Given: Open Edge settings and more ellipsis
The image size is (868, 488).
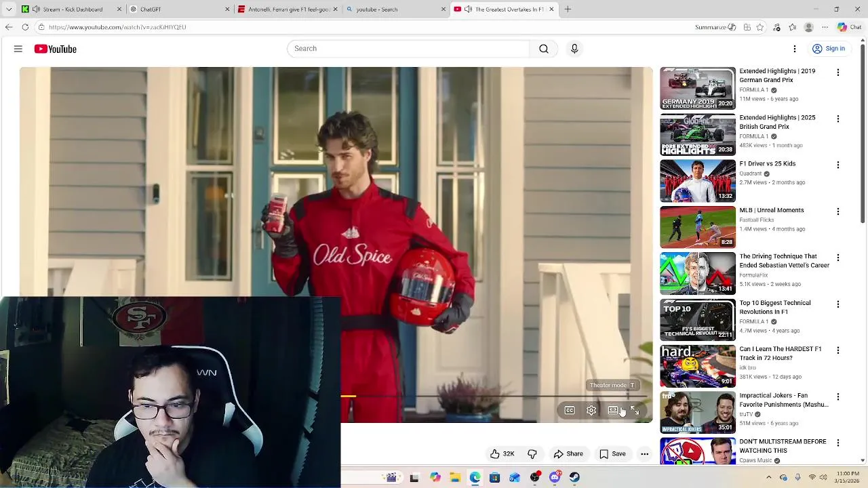Looking at the screenshot, I should (x=825, y=27).
